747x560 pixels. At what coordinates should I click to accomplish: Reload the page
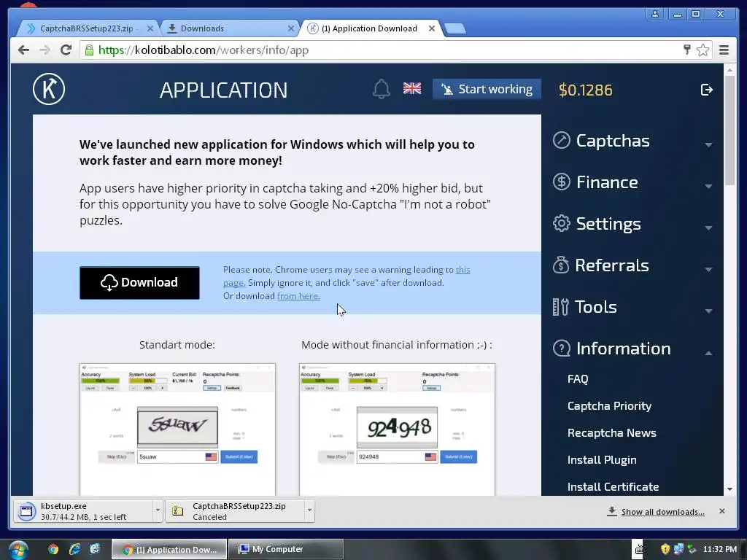[66, 50]
